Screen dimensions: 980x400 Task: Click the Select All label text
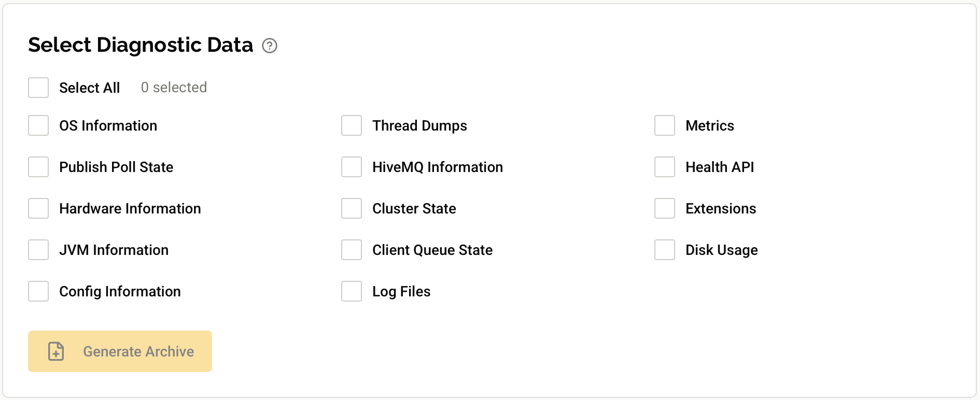coord(89,88)
